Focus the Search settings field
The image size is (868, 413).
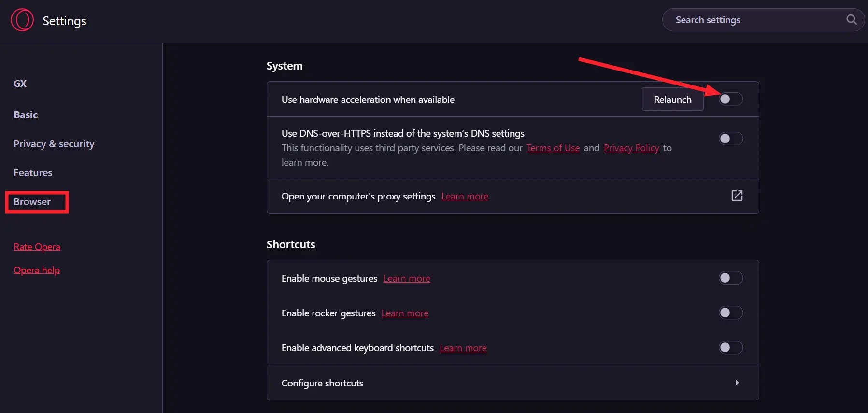[x=754, y=20]
